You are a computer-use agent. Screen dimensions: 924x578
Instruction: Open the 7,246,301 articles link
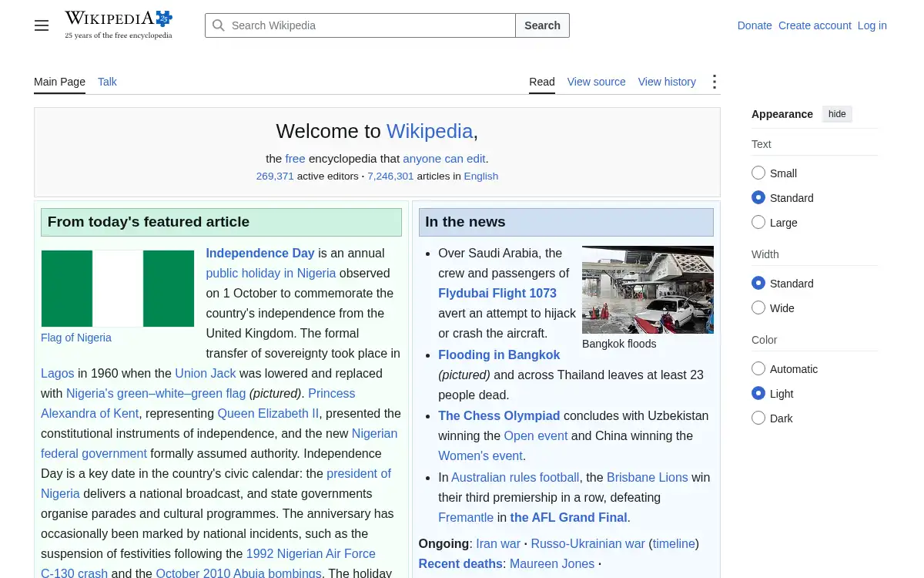(x=390, y=176)
